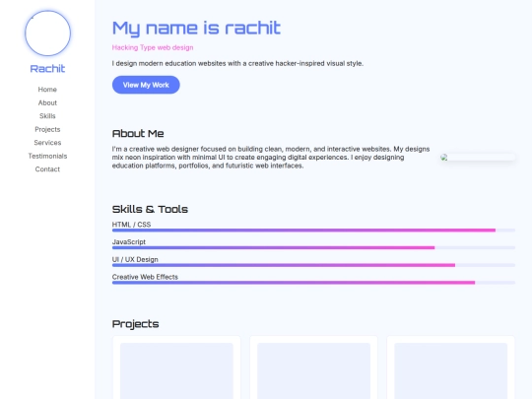532x399 pixels.
Task: Click the About Me heading
Action: pos(138,133)
